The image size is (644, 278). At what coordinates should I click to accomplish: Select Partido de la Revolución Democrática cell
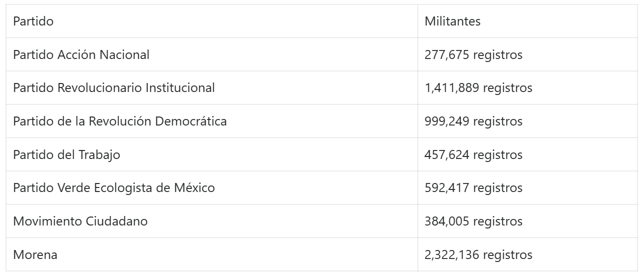click(x=120, y=121)
